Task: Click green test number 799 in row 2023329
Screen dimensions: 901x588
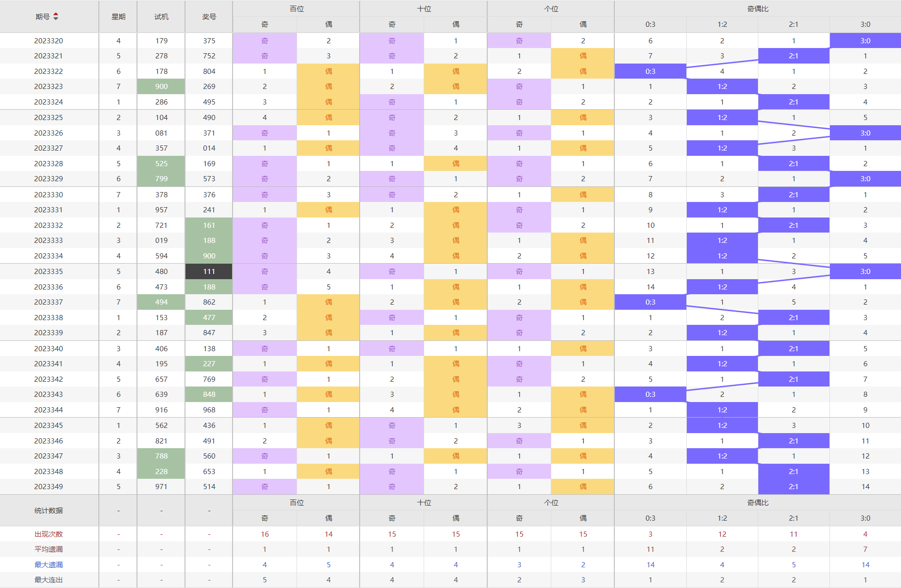Action: click(161, 179)
